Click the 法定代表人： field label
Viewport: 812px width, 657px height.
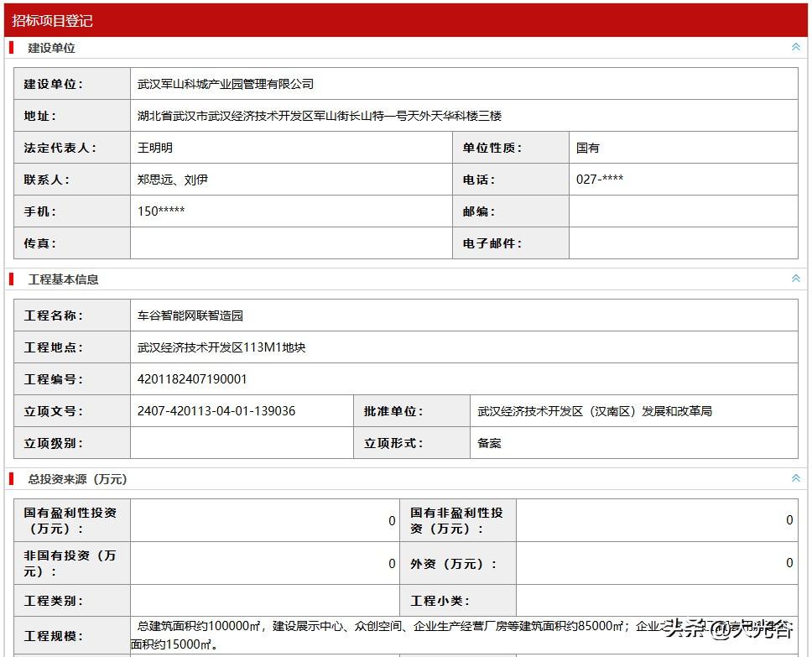[60, 148]
